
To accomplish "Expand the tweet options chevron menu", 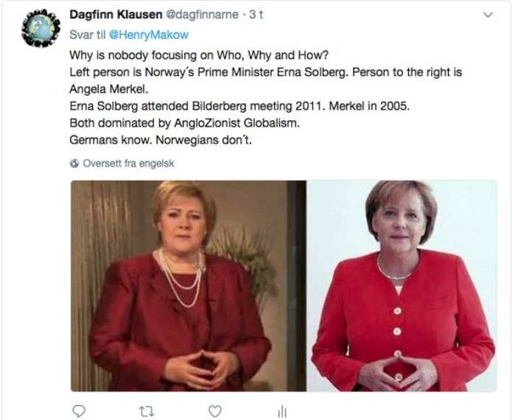I will pyautogui.click(x=487, y=15).
